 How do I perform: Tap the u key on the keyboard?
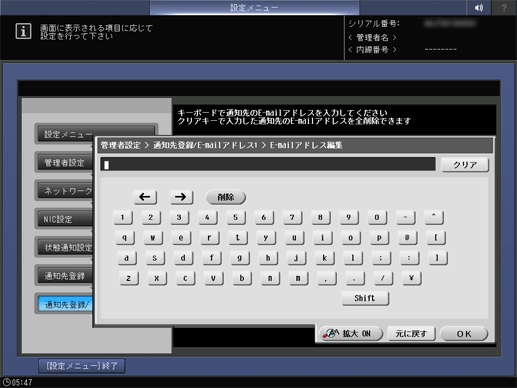[x=294, y=238]
